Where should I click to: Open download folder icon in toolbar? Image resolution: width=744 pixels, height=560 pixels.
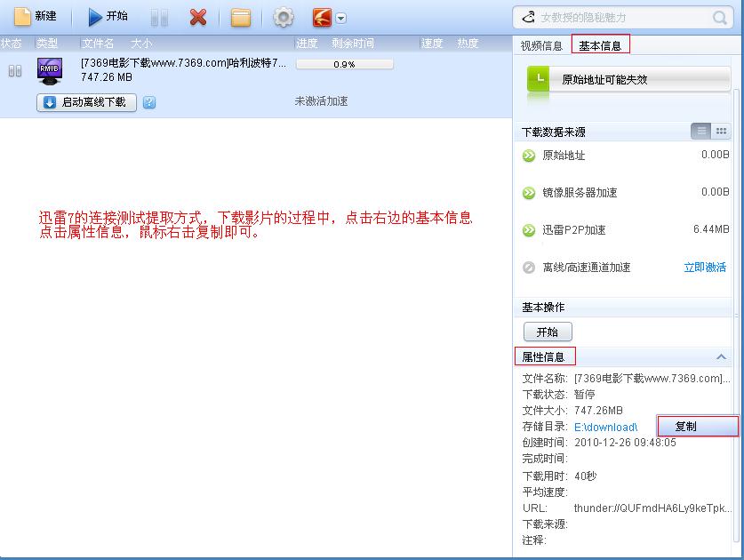[241, 18]
